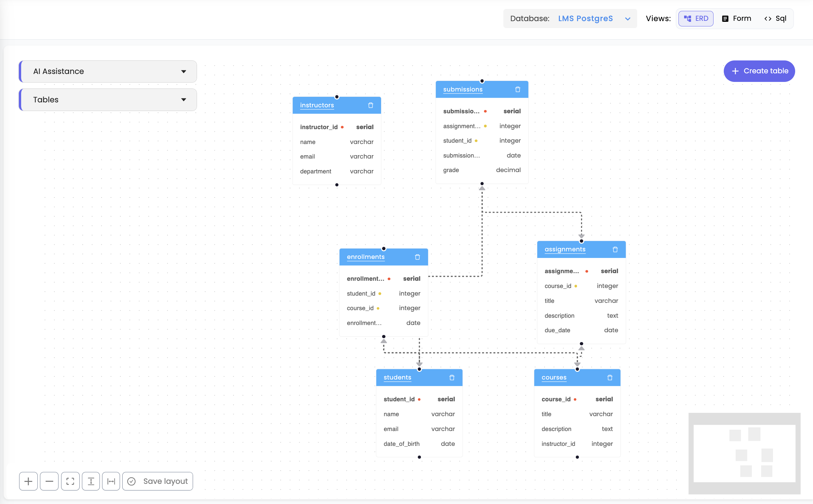This screenshot has height=504, width=813.
Task: Click the trash icon on the courses table
Action: coord(610,377)
